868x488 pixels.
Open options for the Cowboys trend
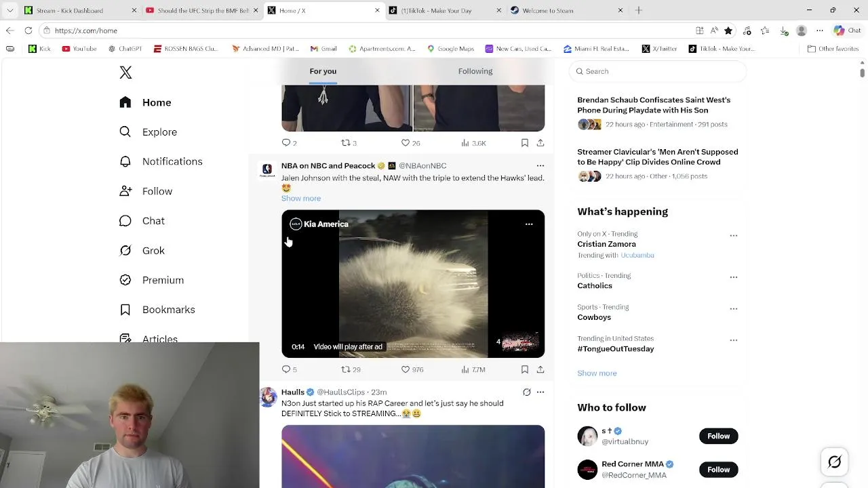pos(733,308)
